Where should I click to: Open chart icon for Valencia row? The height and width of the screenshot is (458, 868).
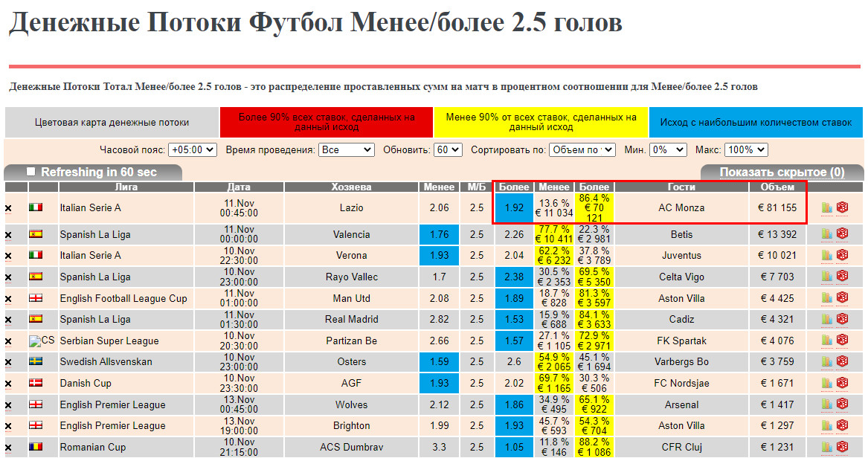click(x=826, y=234)
